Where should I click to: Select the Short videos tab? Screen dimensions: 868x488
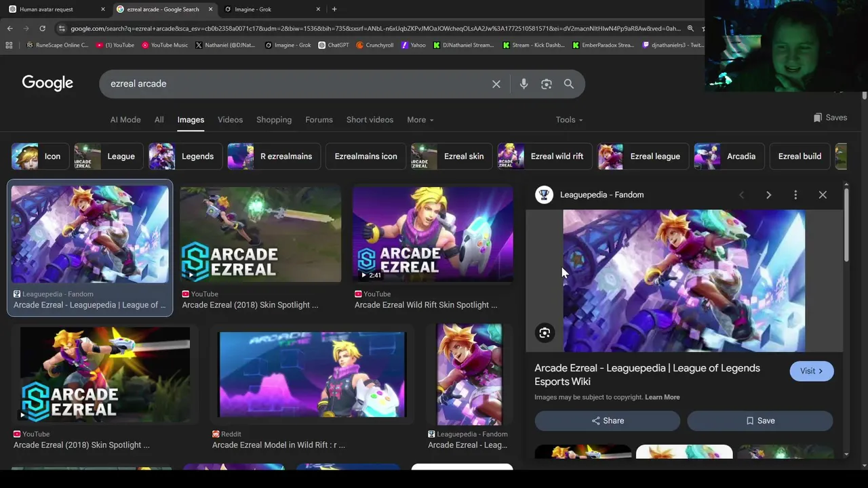tap(370, 120)
